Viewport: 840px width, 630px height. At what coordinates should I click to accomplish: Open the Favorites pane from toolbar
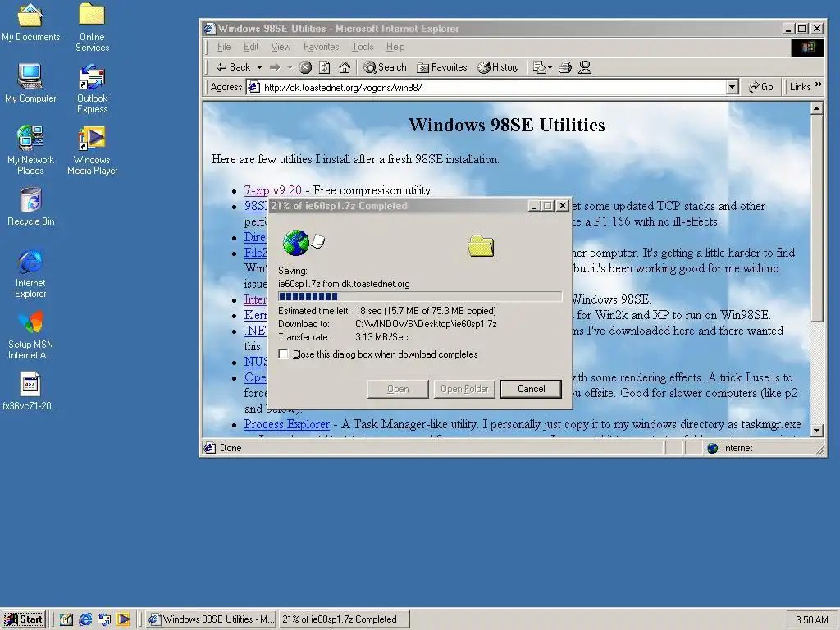[442, 67]
